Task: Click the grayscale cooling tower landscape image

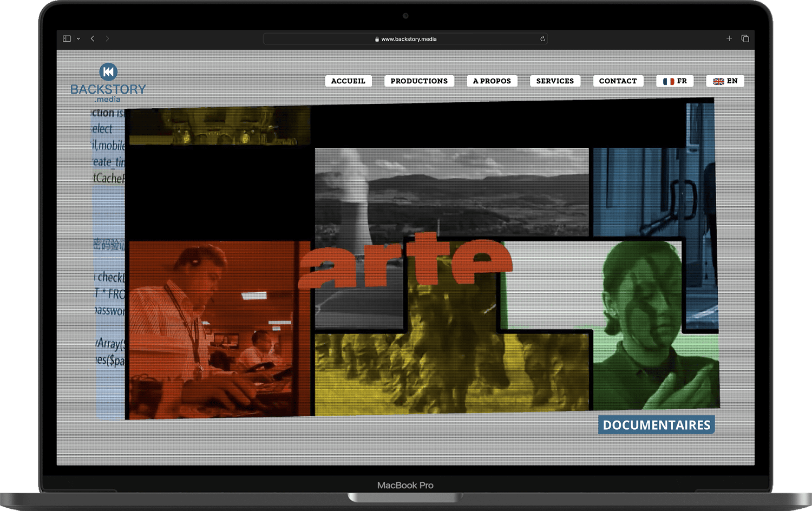Action: click(451, 192)
